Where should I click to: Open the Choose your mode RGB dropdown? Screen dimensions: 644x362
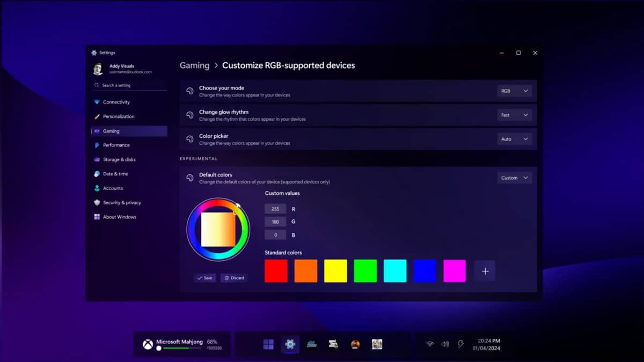coord(514,91)
